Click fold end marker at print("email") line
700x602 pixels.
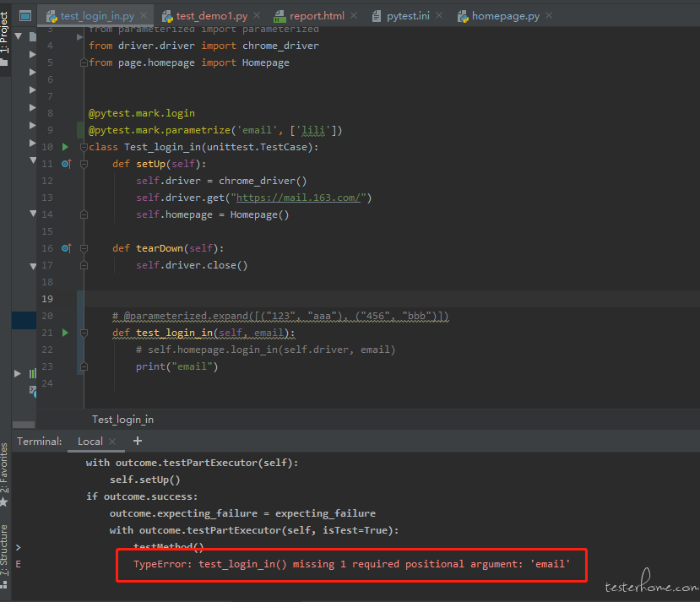point(84,366)
